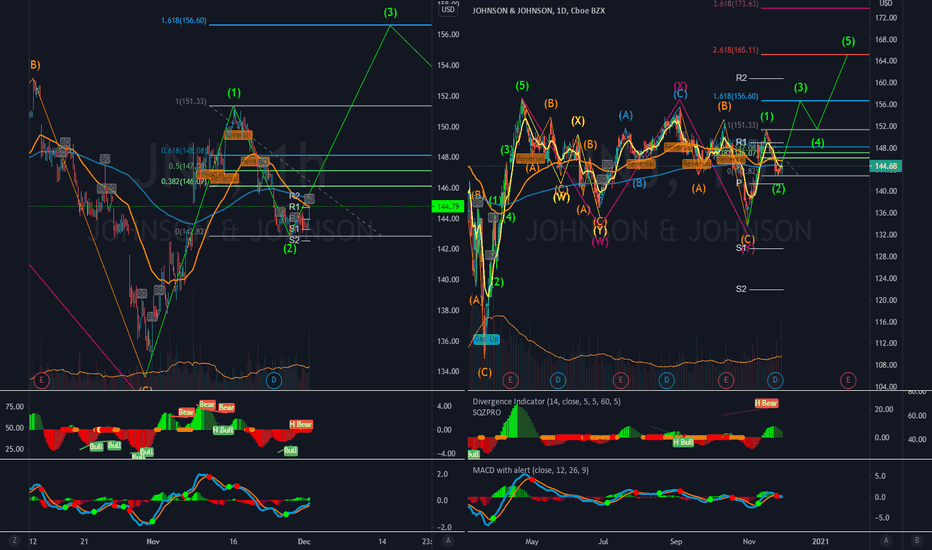The image size is (932, 550).
Task: Select the 0.382(146.07) Fibonacci level label
Action: 184,181
